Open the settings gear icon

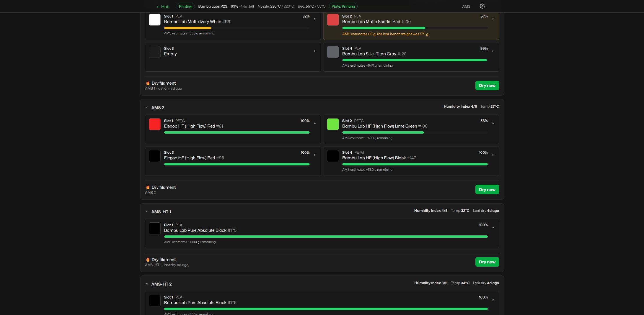coord(482,6)
